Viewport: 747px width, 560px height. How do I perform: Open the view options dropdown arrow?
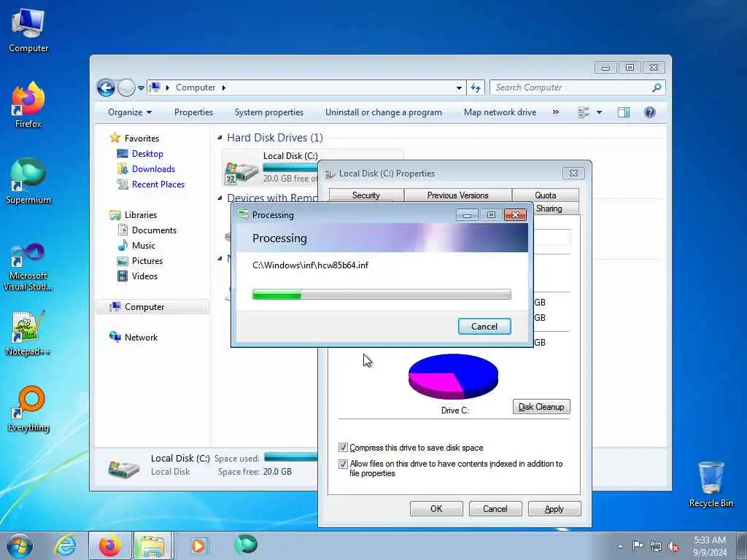tap(600, 112)
